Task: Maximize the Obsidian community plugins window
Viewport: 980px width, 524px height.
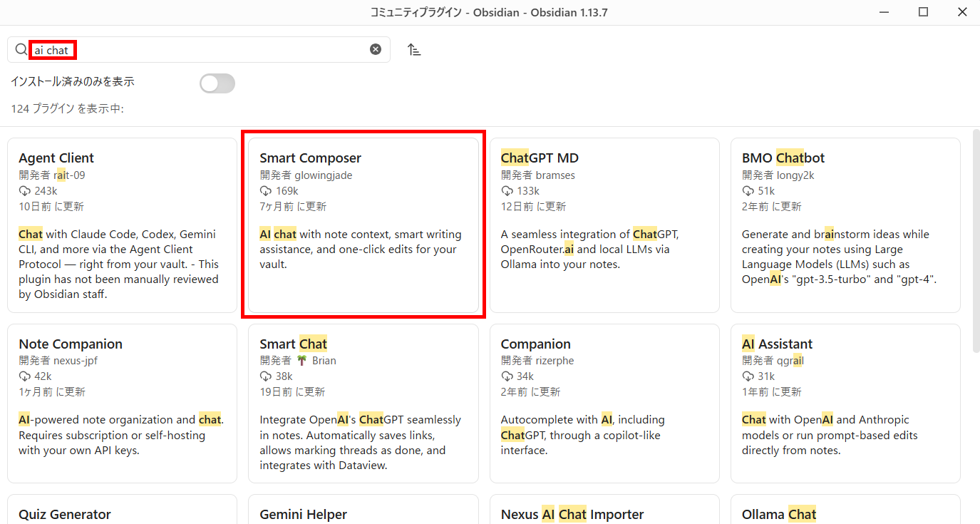Action: click(923, 12)
